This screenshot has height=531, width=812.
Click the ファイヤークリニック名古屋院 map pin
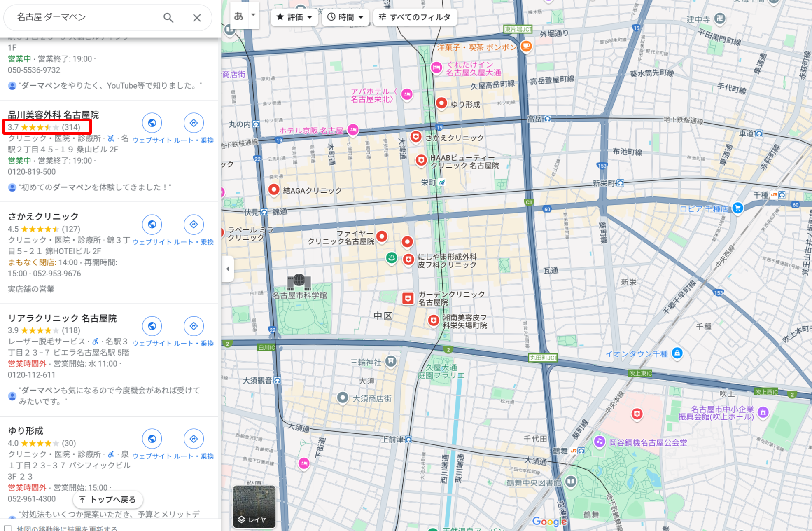pyautogui.click(x=382, y=236)
